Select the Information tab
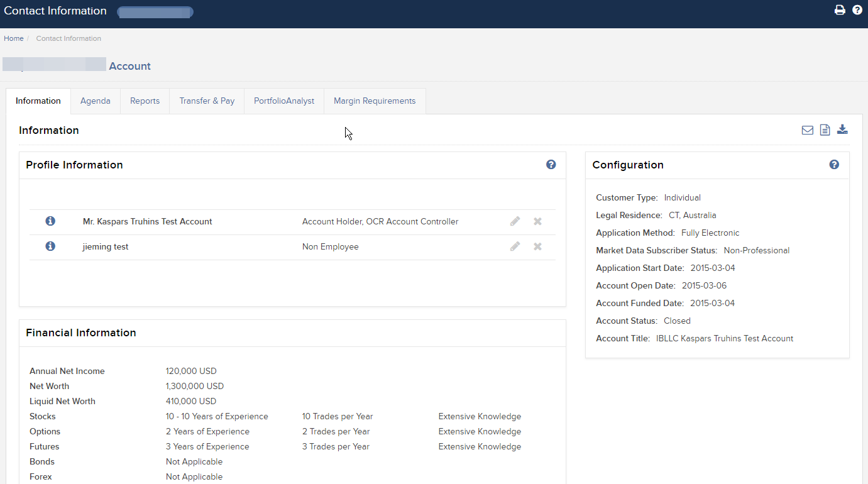The height and width of the screenshot is (484, 868). (38, 101)
